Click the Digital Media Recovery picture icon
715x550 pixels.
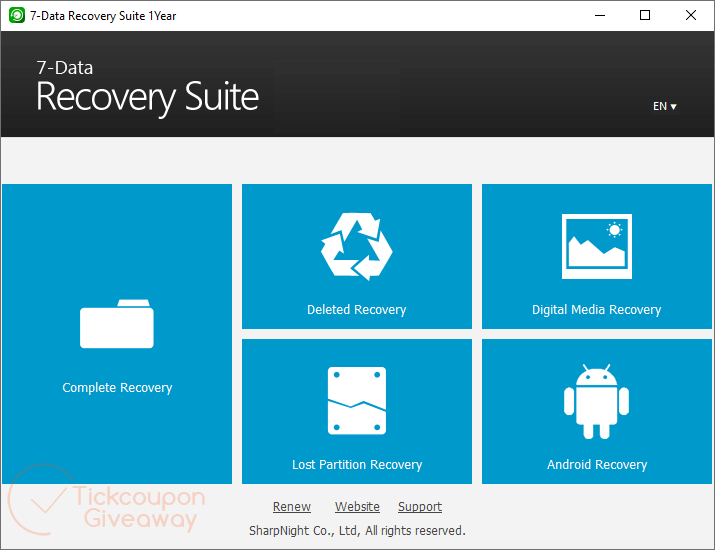(596, 246)
